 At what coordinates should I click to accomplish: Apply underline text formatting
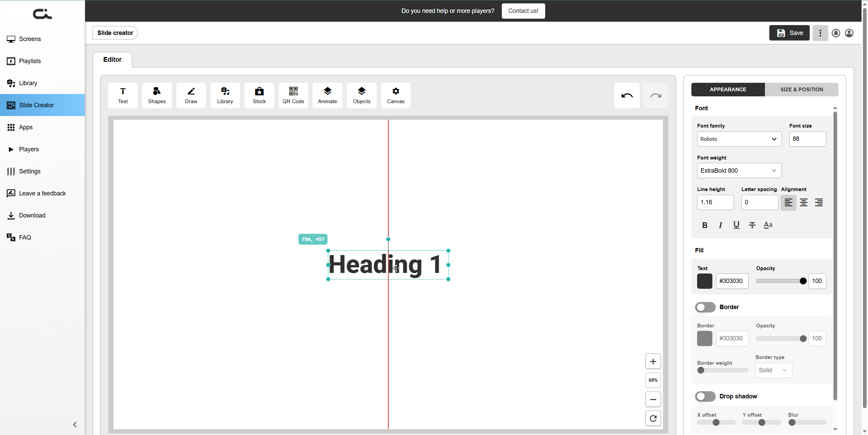click(x=736, y=225)
